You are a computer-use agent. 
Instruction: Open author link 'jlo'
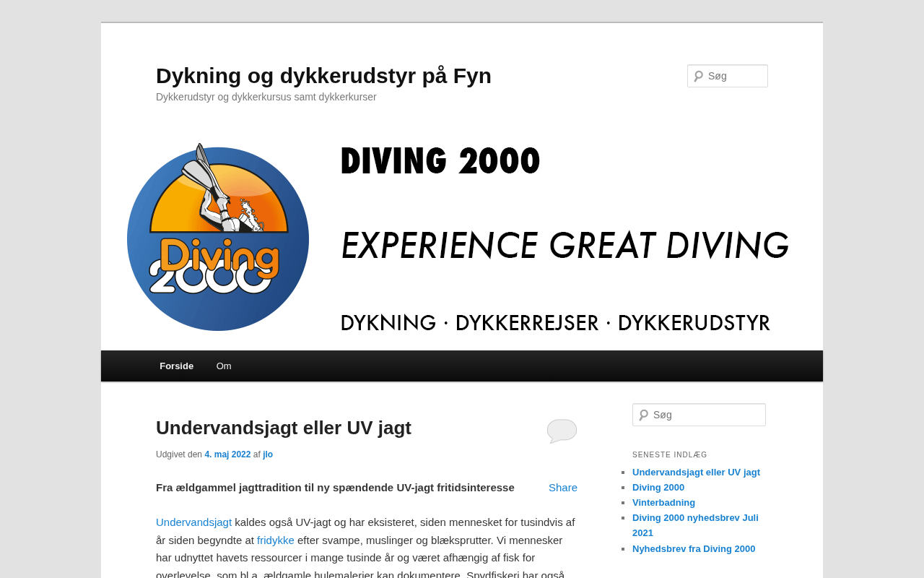click(x=268, y=454)
